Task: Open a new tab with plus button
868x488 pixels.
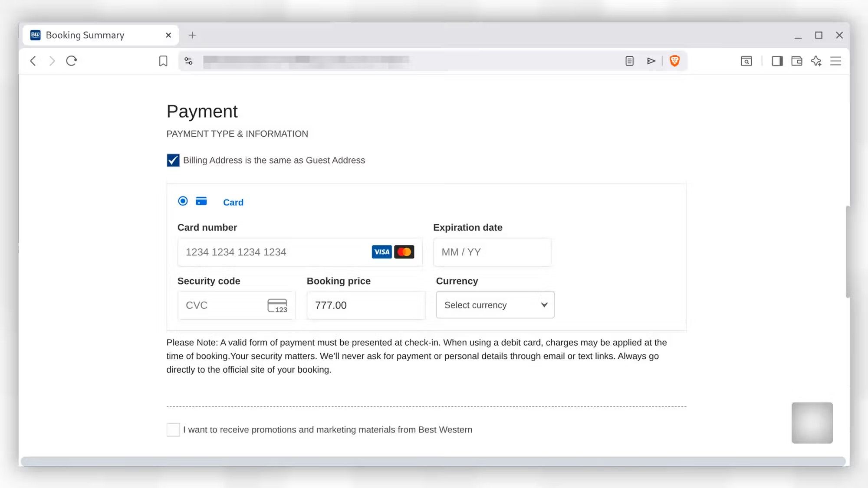Action: coord(192,35)
